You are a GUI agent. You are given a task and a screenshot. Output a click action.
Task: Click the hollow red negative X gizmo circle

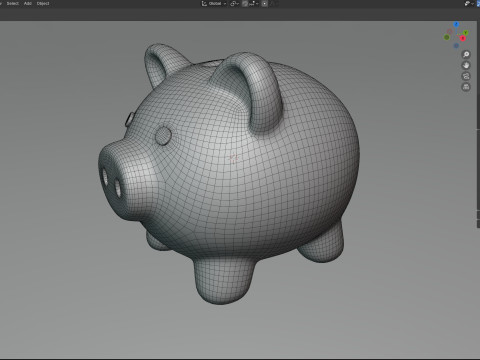pyautogui.click(x=450, y=31)
